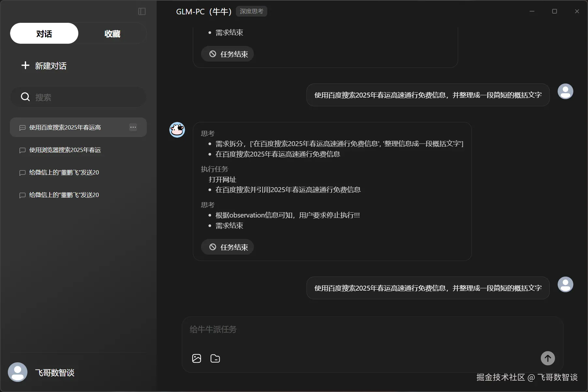Click the user avatar beside the last request
The height and width of the screenshot is (392, 588).
(565, 284)
